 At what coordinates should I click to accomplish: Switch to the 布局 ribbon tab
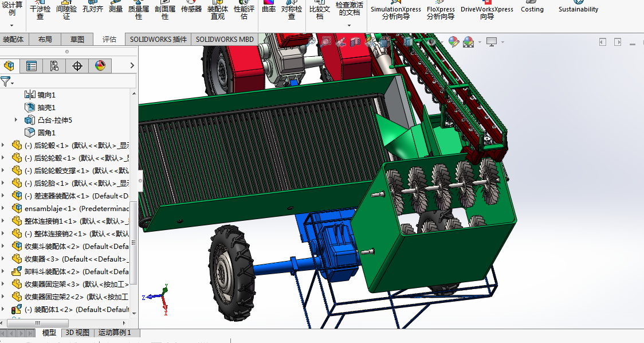45,39
